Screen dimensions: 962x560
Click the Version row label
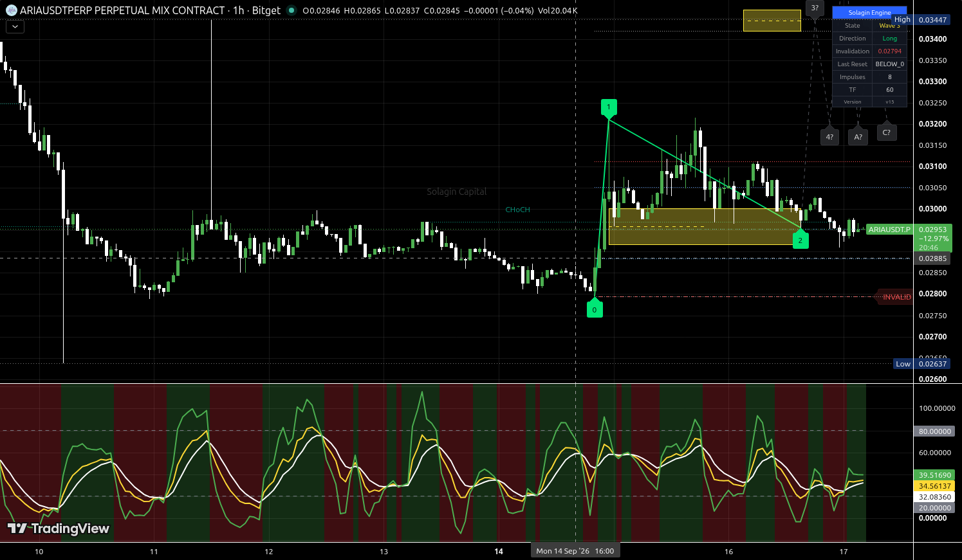(853, 102)
